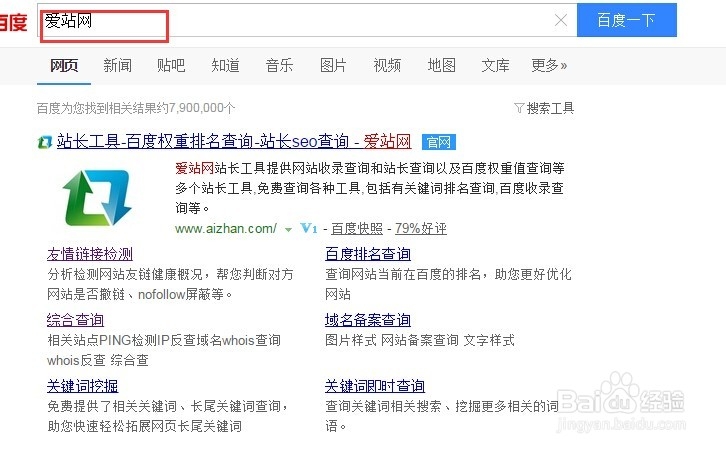Image resolution: width=726 pixels, height=449 pixels.
Task: Expand the 更多» menu
Action: [549, 65]
